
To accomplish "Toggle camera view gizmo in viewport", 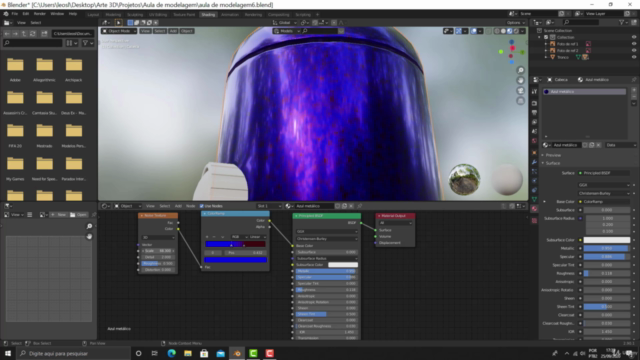I will [520, 91].
